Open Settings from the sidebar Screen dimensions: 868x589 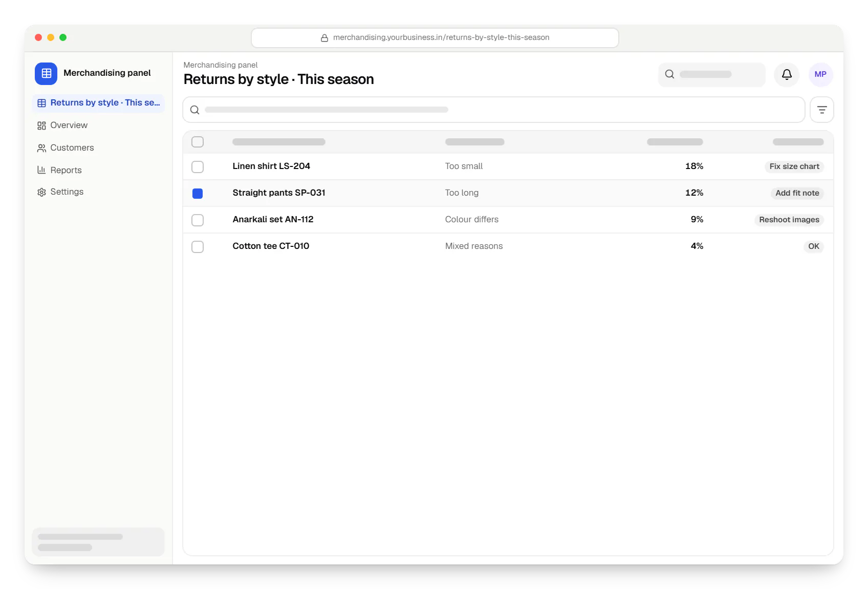coord(98,192)
